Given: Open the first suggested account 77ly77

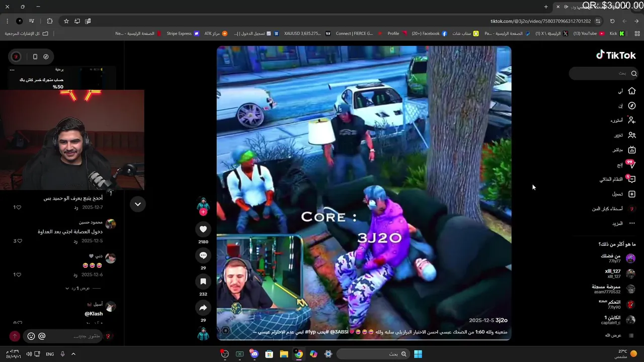Looking at the screenshot, I should [618, 258].
